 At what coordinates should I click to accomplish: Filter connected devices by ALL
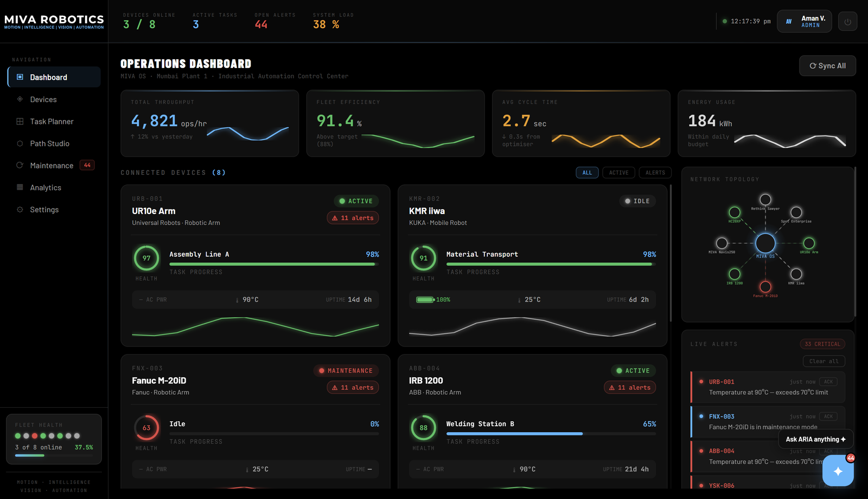click(x=587, y=173)
